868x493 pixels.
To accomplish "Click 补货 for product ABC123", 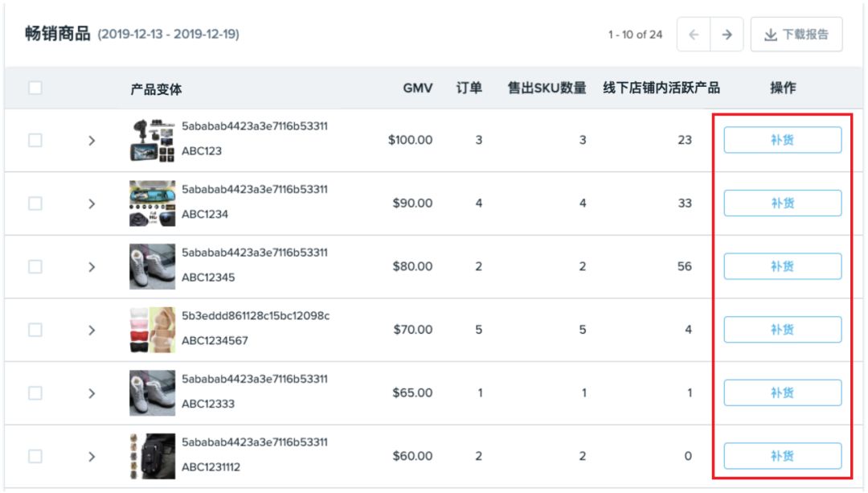I will click(x=782, y=139).
